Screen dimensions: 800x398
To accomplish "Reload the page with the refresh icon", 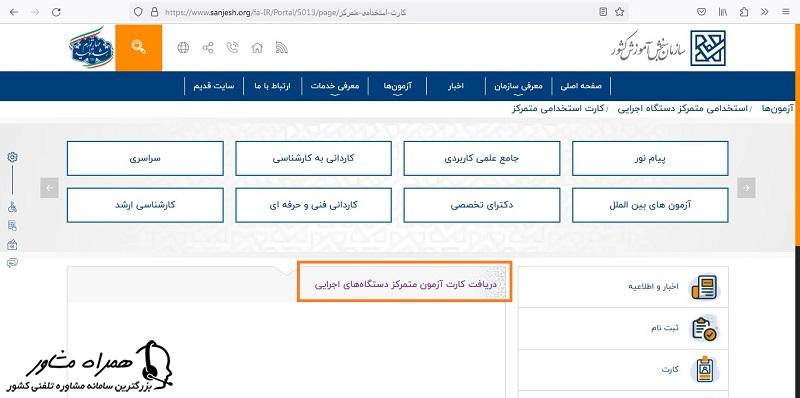I will click(x=57, y=12).
